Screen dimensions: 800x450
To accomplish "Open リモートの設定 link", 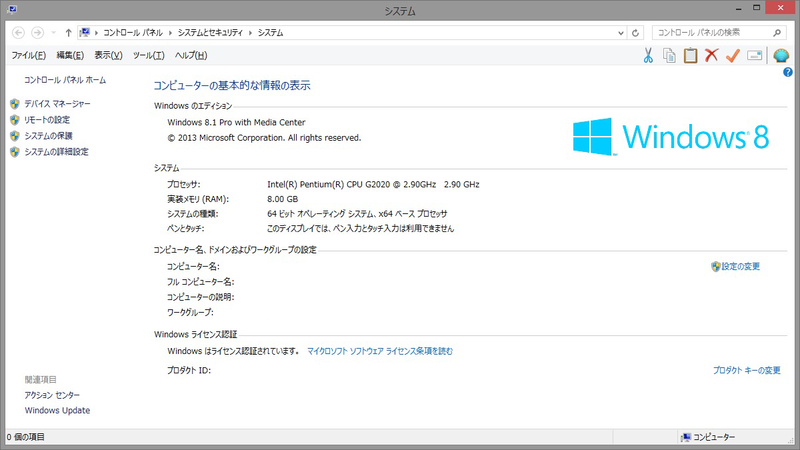I will (47, 120).
